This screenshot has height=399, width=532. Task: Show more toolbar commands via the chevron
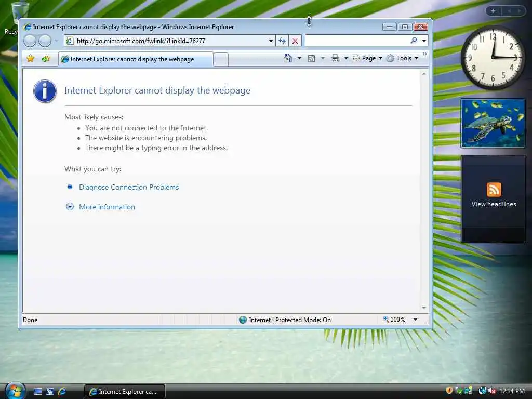(425, 54)
